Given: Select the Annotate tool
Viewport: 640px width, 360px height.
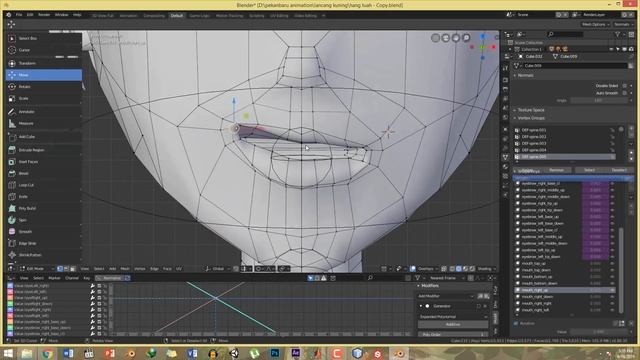Looking at the screenshot, I should click(x=44, y=111).
